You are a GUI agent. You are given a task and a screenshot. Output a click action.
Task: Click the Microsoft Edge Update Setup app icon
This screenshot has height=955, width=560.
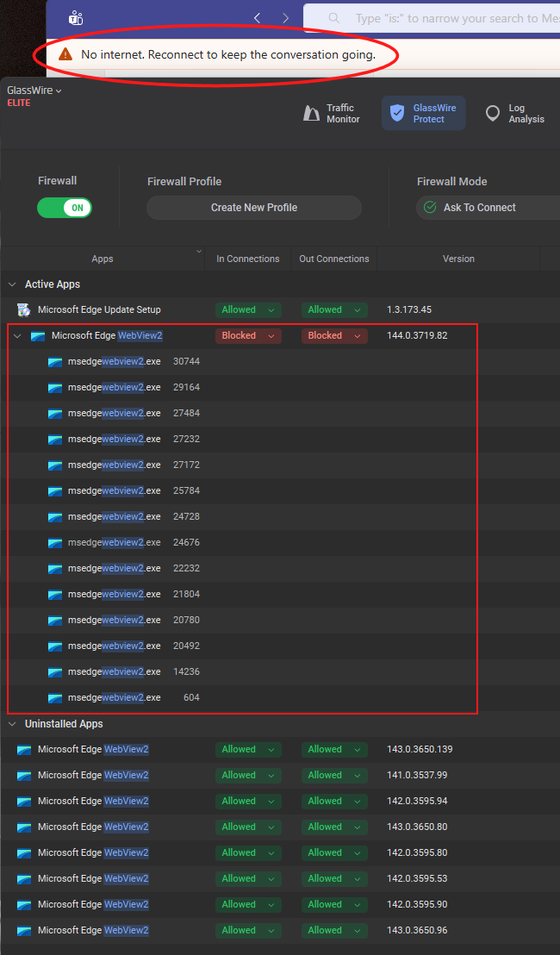[x=24, y=309]
